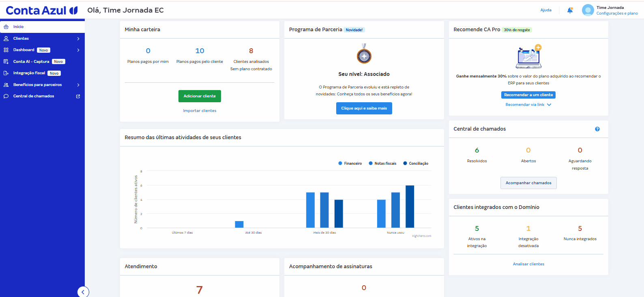The height and width of the screenshot is (297, 644).
Task: Open the notifications bell
Action: 570,10
